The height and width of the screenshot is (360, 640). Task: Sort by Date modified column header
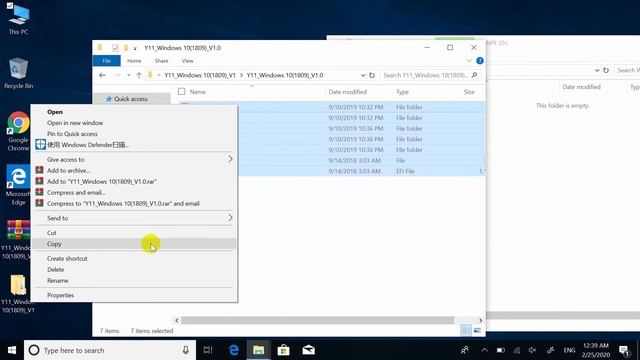coord(348,92)
